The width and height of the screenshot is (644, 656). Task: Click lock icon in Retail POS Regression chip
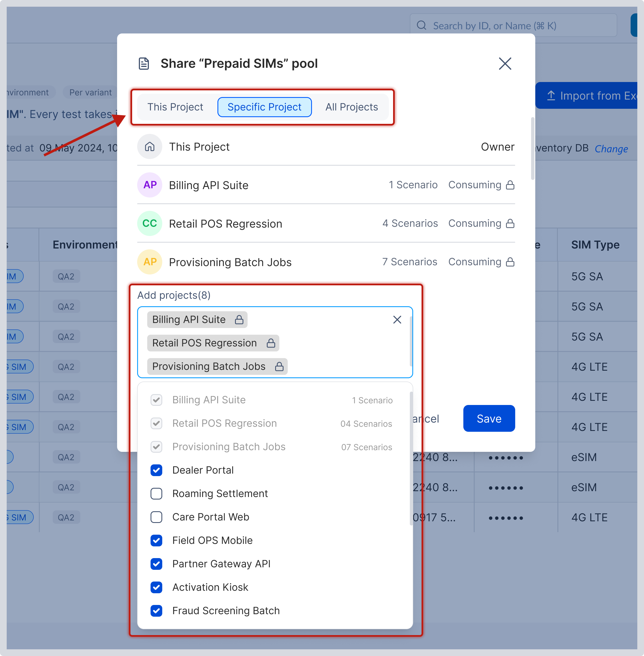[271, 343]
